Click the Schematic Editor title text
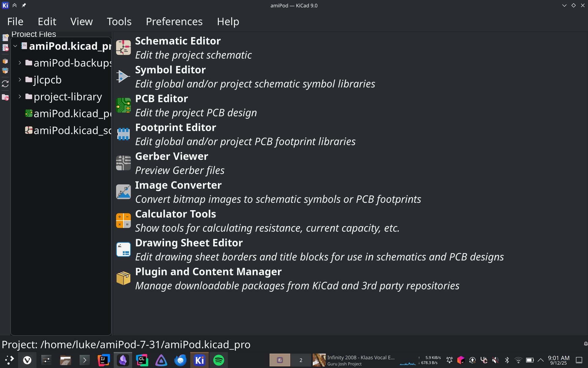 (178, 41)
